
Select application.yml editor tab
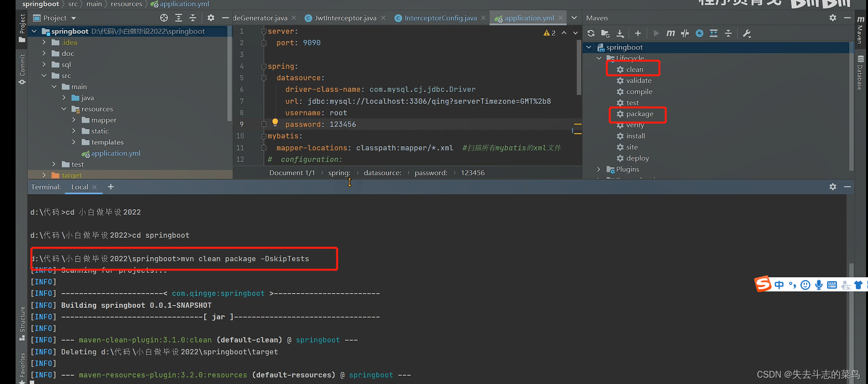(529, 18)
